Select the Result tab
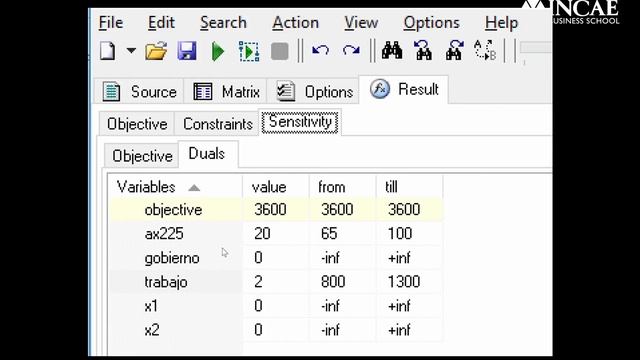 [404, 89]
